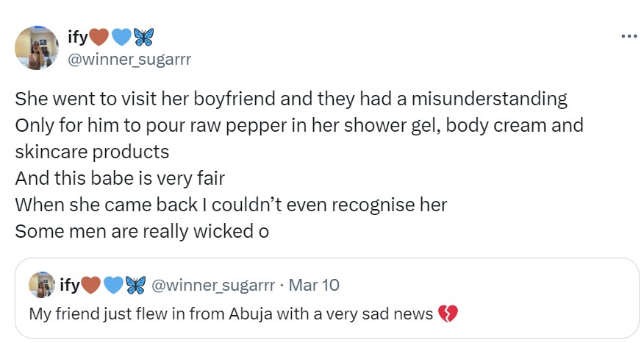Open the small avatar in the quoted tweet
The height and width of the screenshot is (343, 644).
click(x=41, y=285)
